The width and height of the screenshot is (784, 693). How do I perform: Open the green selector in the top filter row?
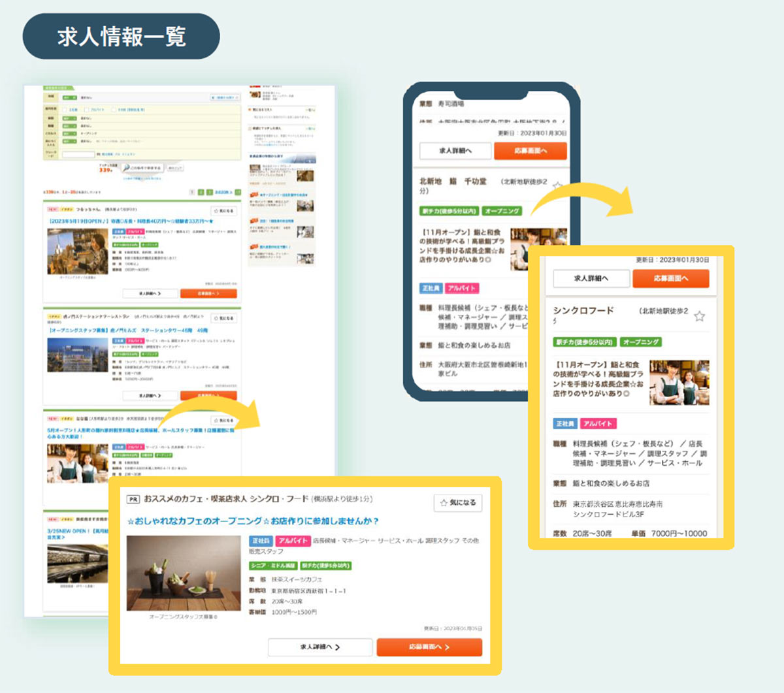tap(69, 97)
